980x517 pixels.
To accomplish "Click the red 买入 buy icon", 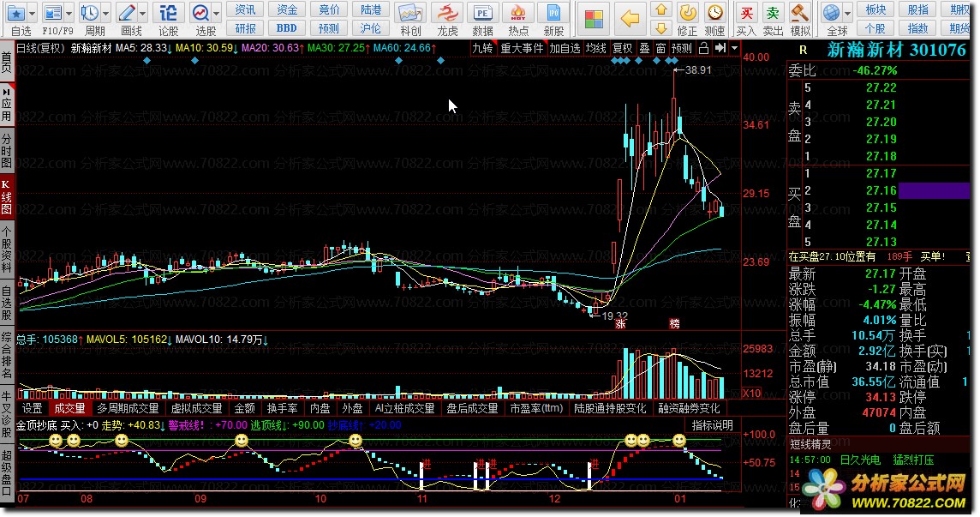I will point(746,13).
